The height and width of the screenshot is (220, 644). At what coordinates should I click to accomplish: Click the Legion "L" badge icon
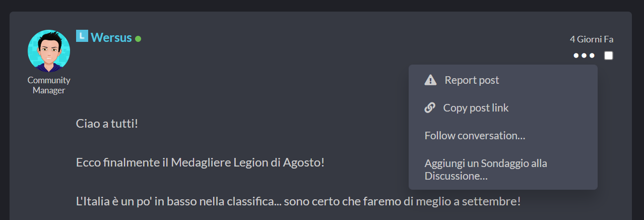[82, 36]
